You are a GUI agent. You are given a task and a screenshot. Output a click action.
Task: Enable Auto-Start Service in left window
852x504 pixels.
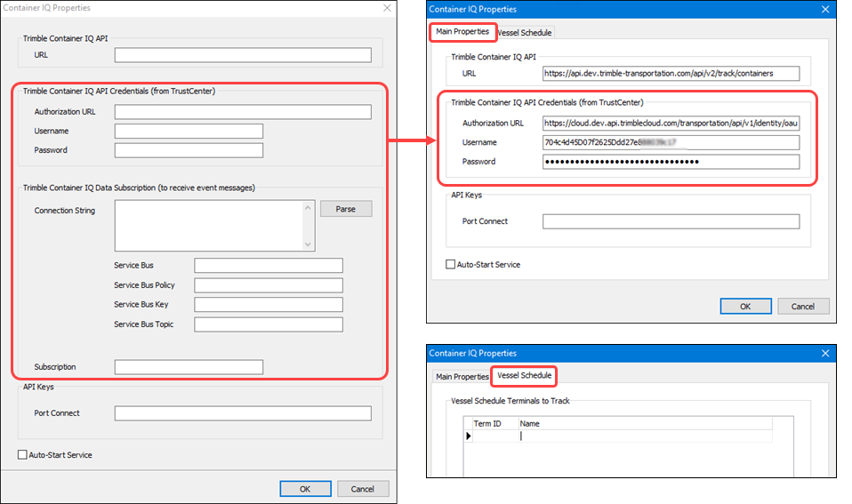pos(22,455)
